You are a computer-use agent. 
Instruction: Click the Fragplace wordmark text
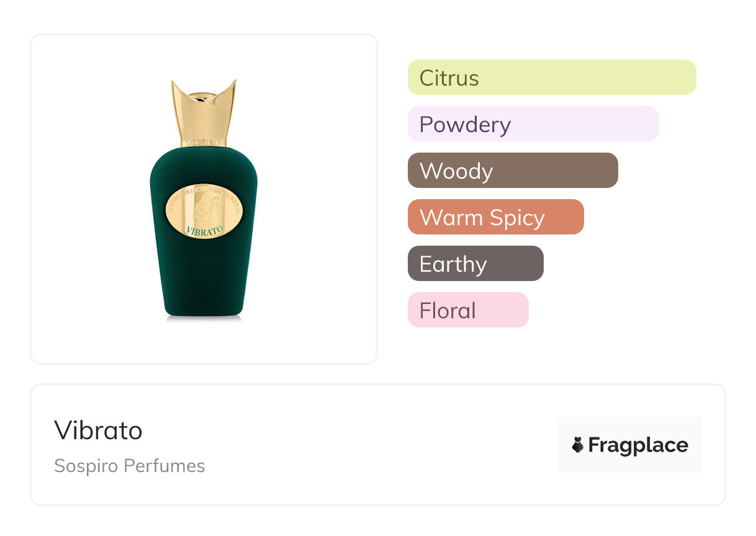[638, 445]
